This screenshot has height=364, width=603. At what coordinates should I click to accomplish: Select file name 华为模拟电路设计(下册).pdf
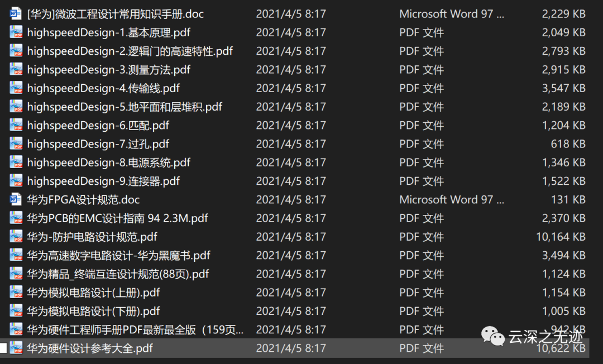point(93,311)
